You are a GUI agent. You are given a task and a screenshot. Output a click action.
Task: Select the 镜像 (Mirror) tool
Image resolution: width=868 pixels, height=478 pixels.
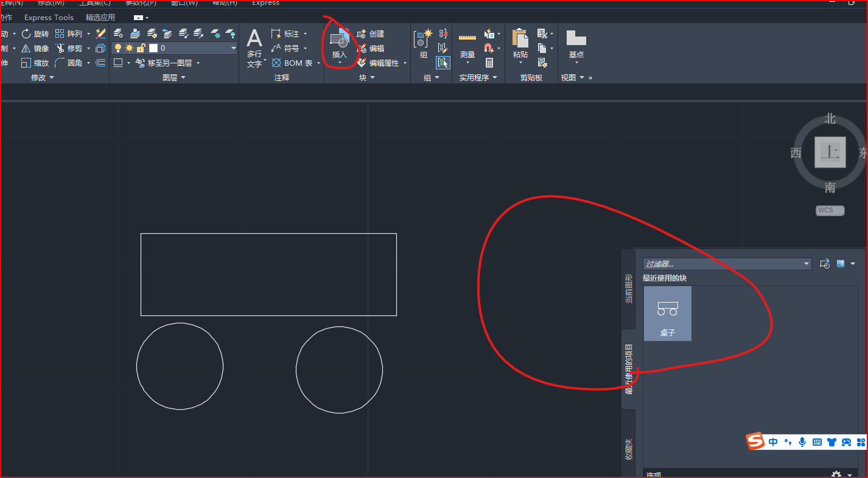pos(35,48)
